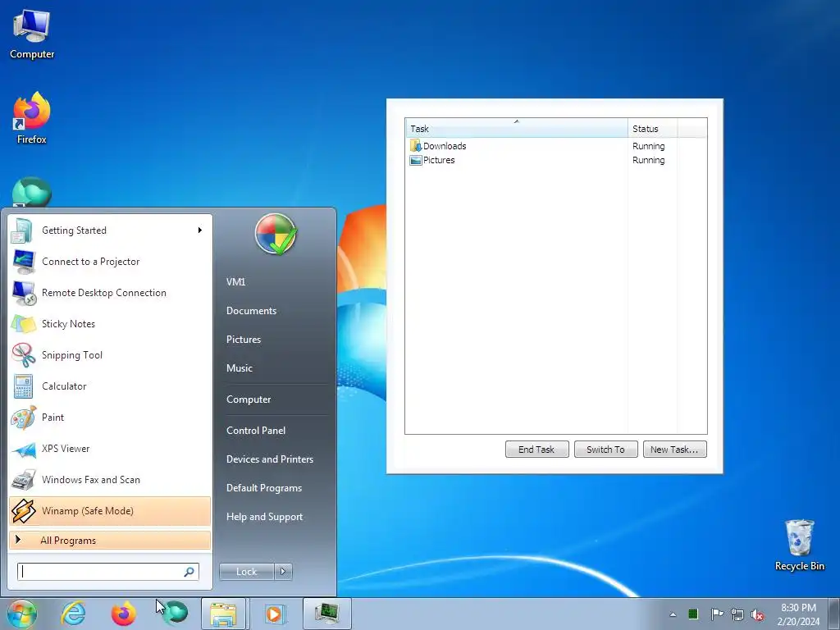Open VM1 user folder
Viewport: 840px width, 630px height.
[235, 282]
